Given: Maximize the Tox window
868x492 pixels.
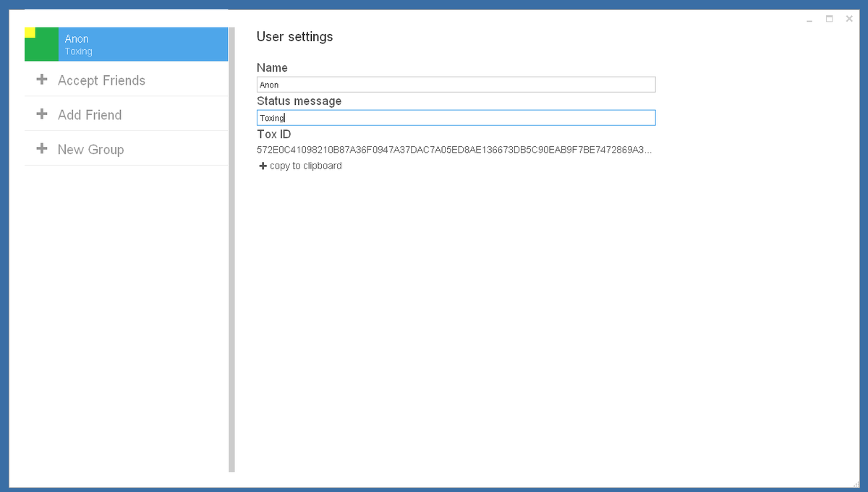Looking at the screenshot, I should [x=830, y=19].
